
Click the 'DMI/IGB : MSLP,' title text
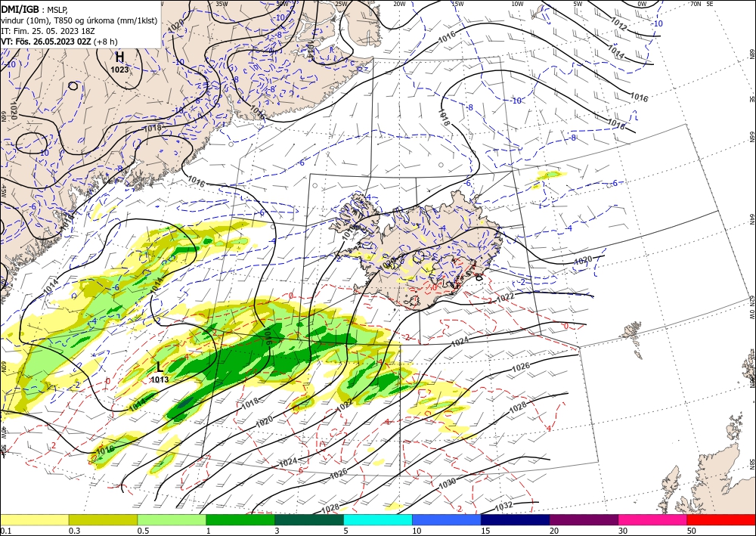coord(36,8)
